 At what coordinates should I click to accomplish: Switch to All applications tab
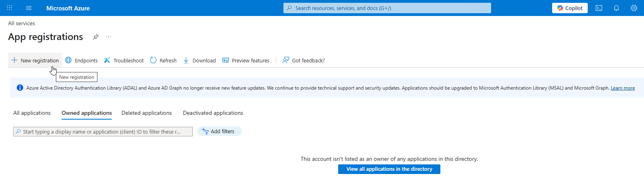coord(32,113)
